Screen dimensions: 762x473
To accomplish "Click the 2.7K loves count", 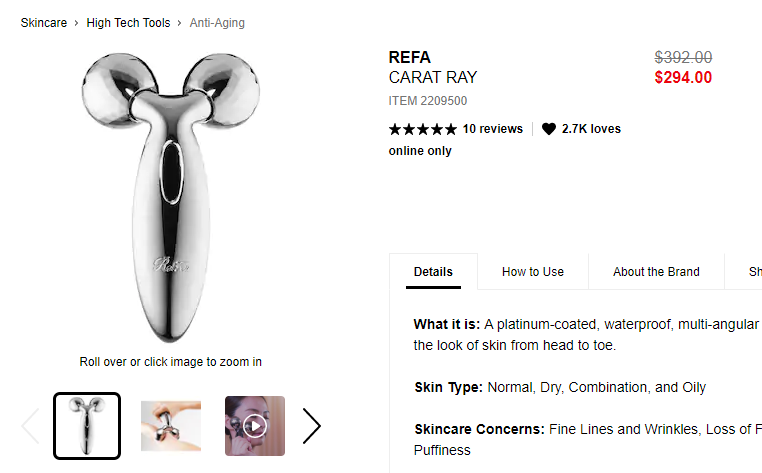I will point(591,129).
